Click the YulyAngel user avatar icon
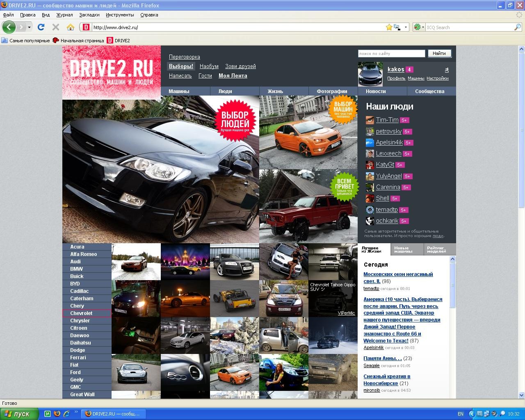The height and width of the screenshot is (420, 525). [x=370, y=176]
